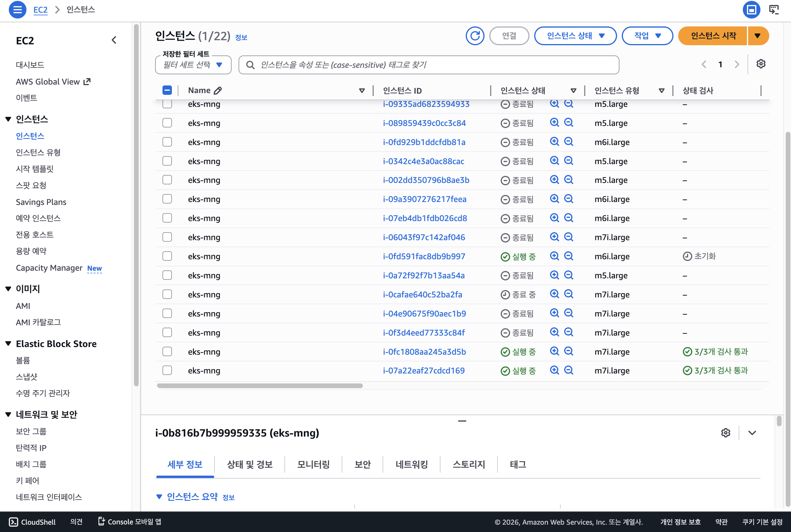Click search magnifier icon in filter box
Screen dimensions: 791x532
point(250,65)
